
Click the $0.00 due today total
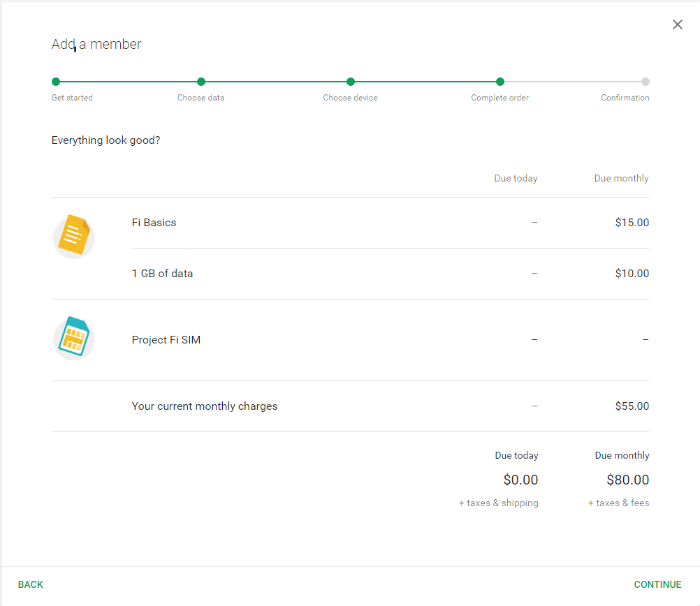pyautogui.click(x=520, y=480)
